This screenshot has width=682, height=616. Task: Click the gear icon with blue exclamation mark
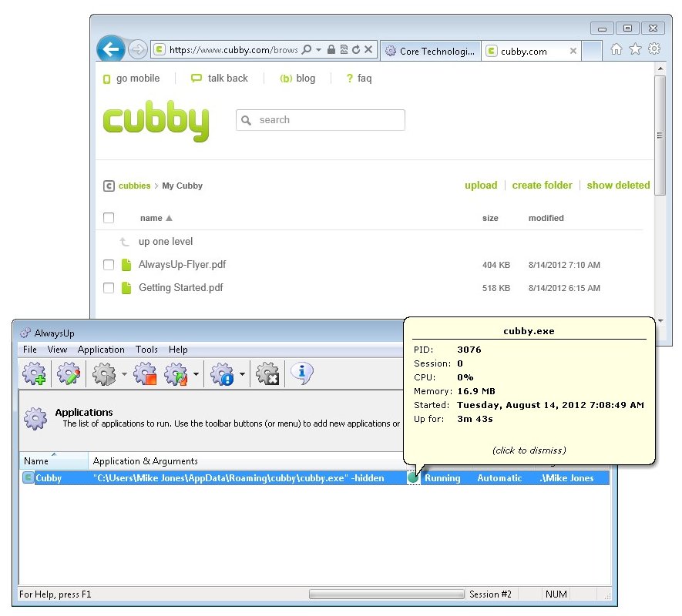click(222, 373)
